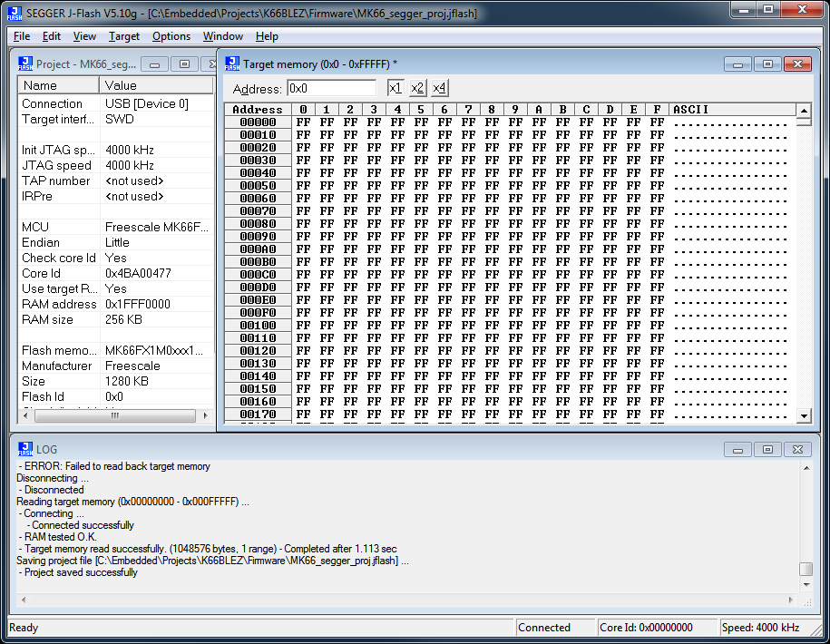
Task: Click the Core Id status bar entry
Action: pyautogui.click(x=657, y=628)
